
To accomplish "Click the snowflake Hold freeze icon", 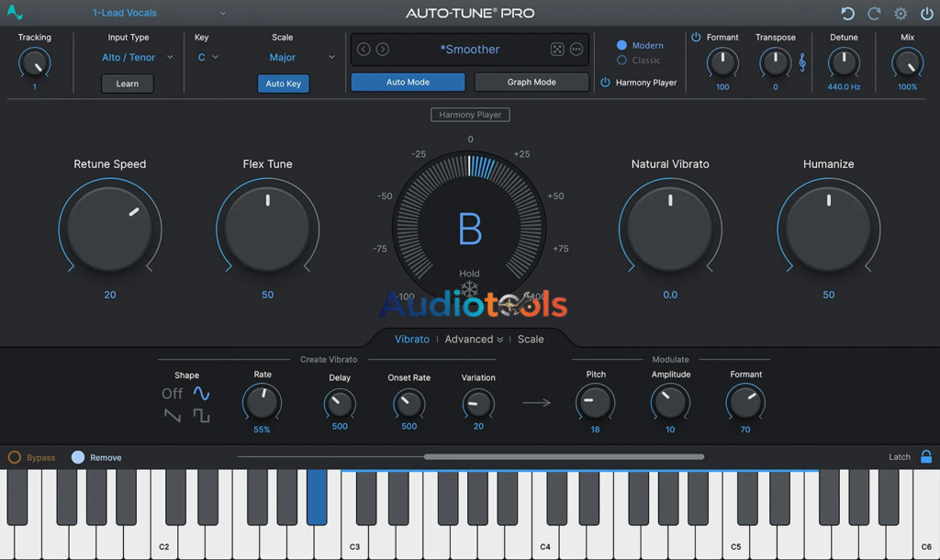I will tap(470, 287).
